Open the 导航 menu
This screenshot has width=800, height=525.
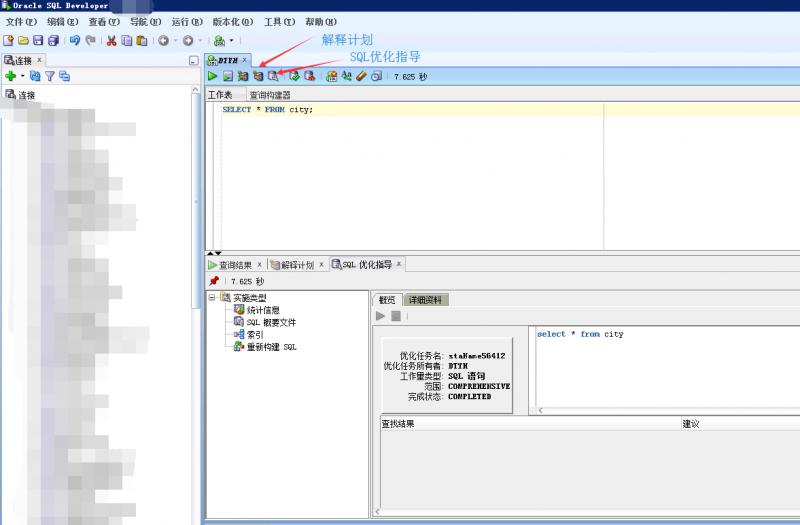(145, 22)
